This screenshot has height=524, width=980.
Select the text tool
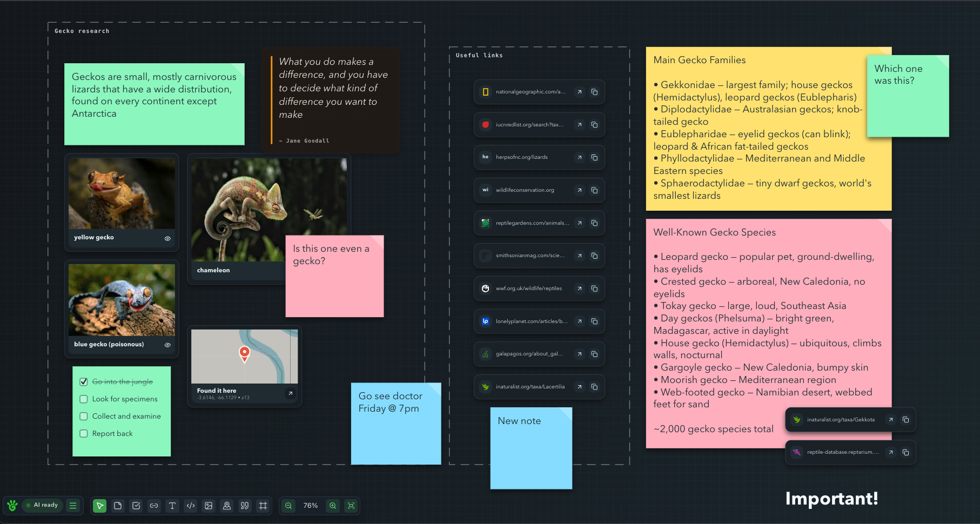tap(172, 506)
